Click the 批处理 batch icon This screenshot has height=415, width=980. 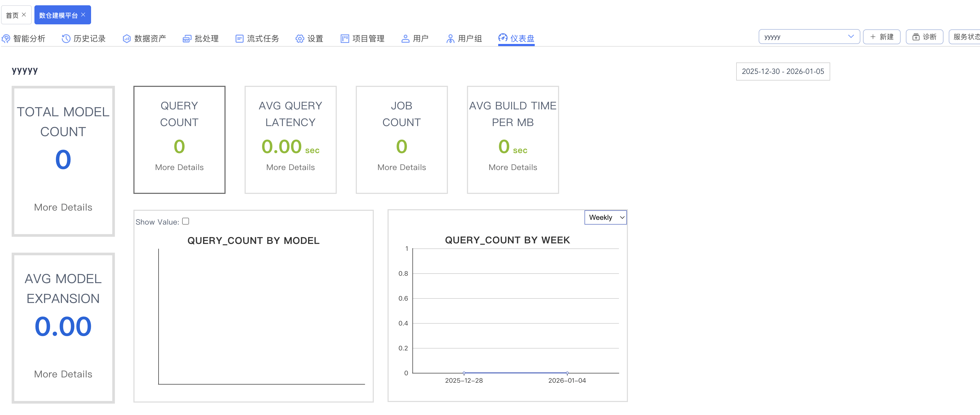pos(187,38)
